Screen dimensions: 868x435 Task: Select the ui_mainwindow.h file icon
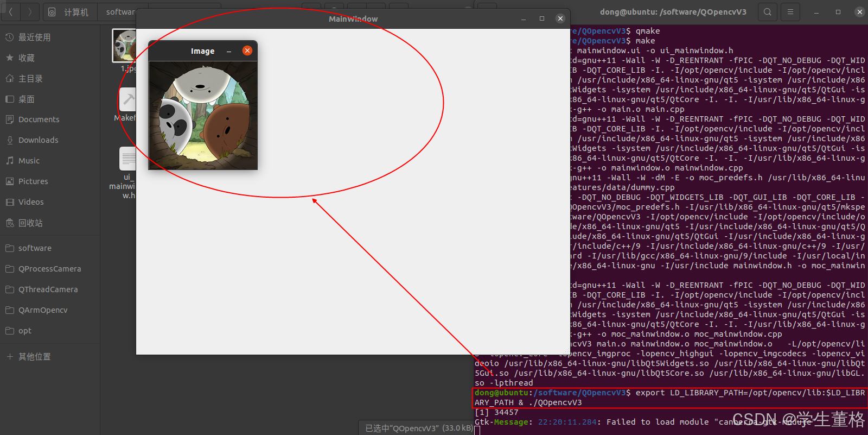[127, 159]
